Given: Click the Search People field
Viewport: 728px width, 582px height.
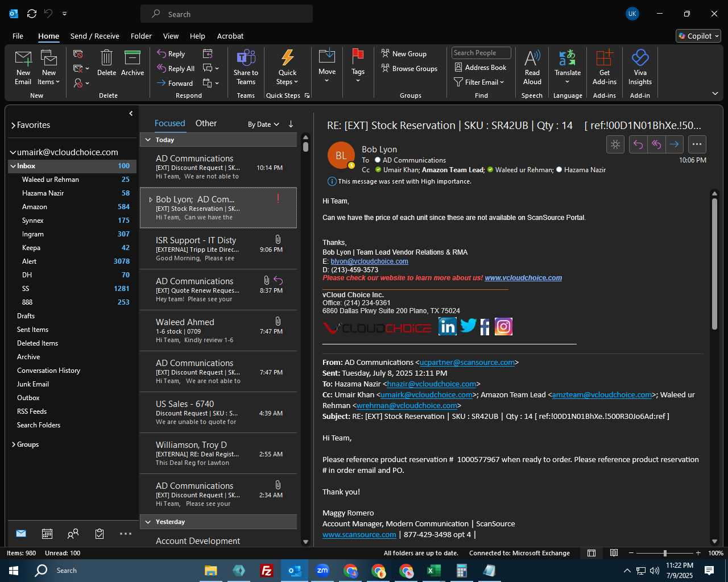Looking at the screenshot, I should (481, 53).
